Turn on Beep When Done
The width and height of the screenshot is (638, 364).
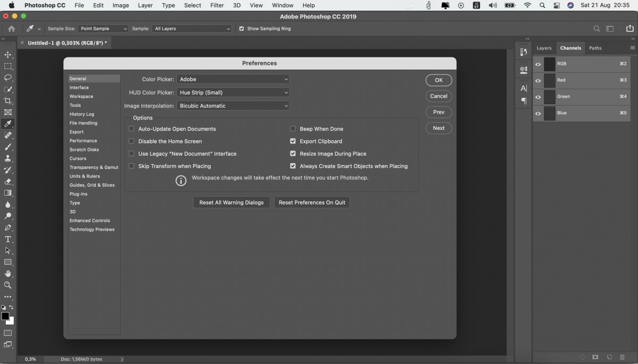click(293, 129)
